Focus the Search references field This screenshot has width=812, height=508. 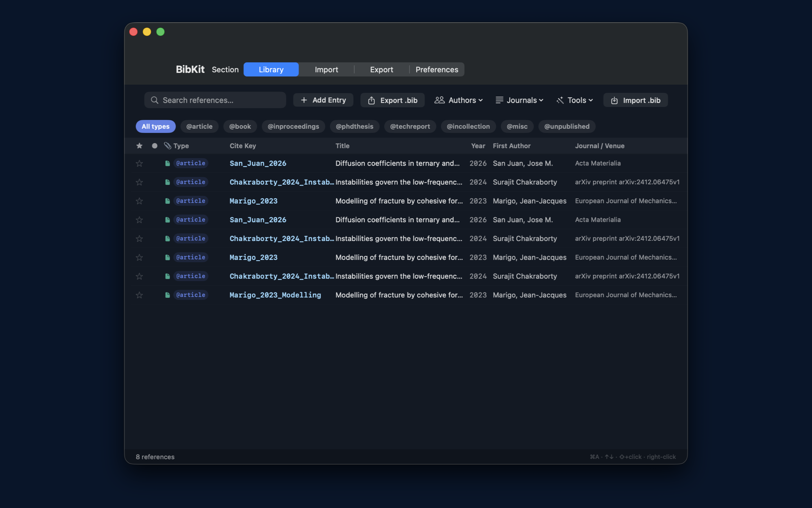[215, 100]
